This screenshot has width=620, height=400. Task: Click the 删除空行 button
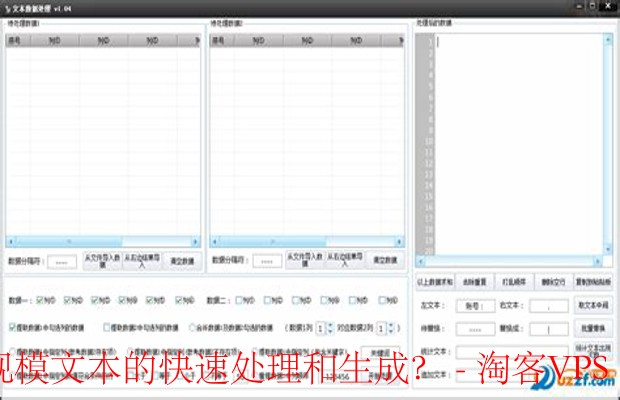[x=554, y=282]
